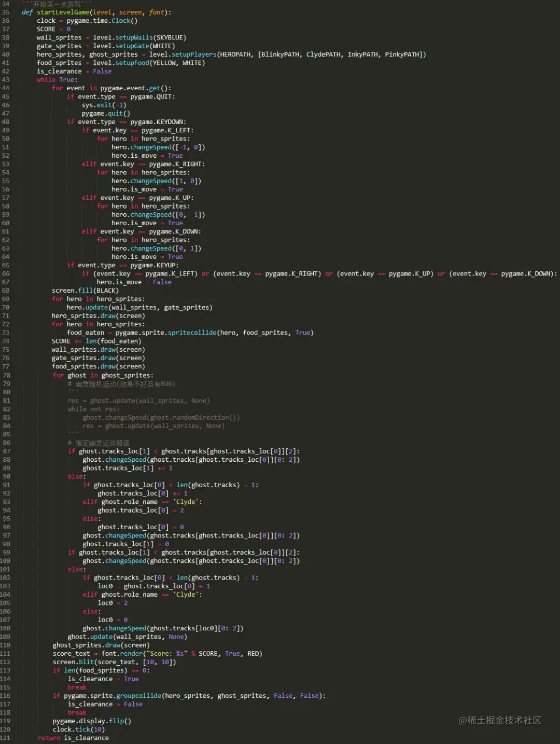
Task: Select the 'level.setupGate(WHITE)' line
Action: tap(106, 46)
